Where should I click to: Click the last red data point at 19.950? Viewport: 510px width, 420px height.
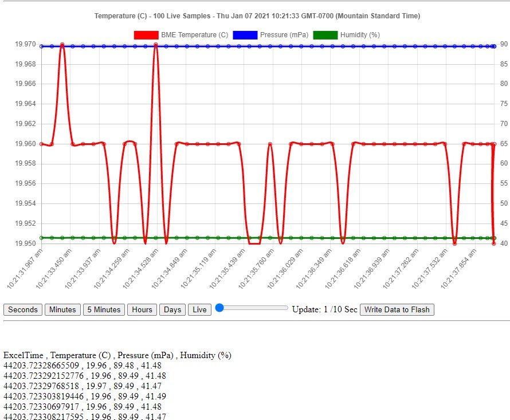494,244
